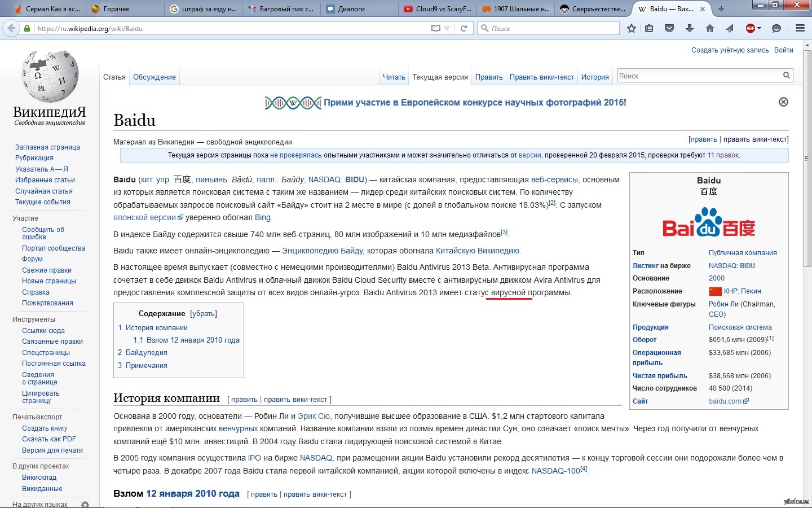Open the История wiki tab
This screenshot has height=508, width=812.
pos(595,77)
